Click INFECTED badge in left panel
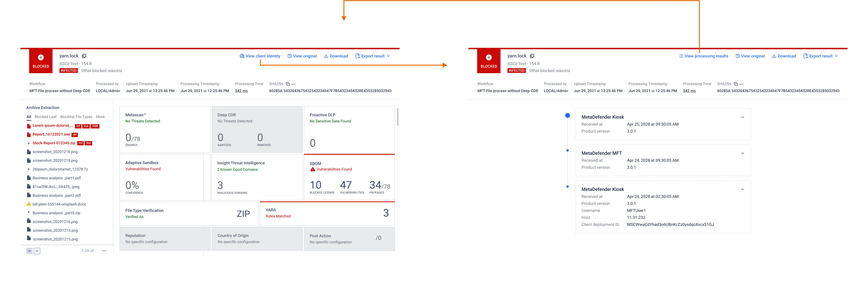This screenshot has height=283, width=868. click(69, 71)
